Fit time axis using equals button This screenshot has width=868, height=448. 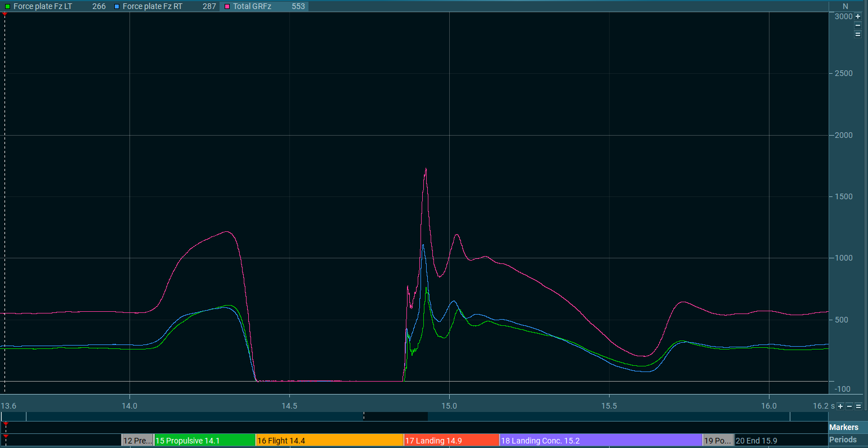858,406
